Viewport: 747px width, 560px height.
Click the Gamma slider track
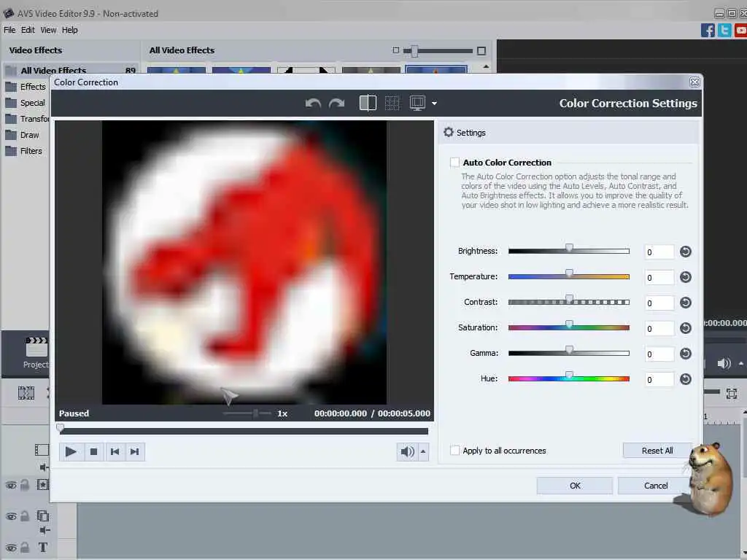click(x=569, y=354)
